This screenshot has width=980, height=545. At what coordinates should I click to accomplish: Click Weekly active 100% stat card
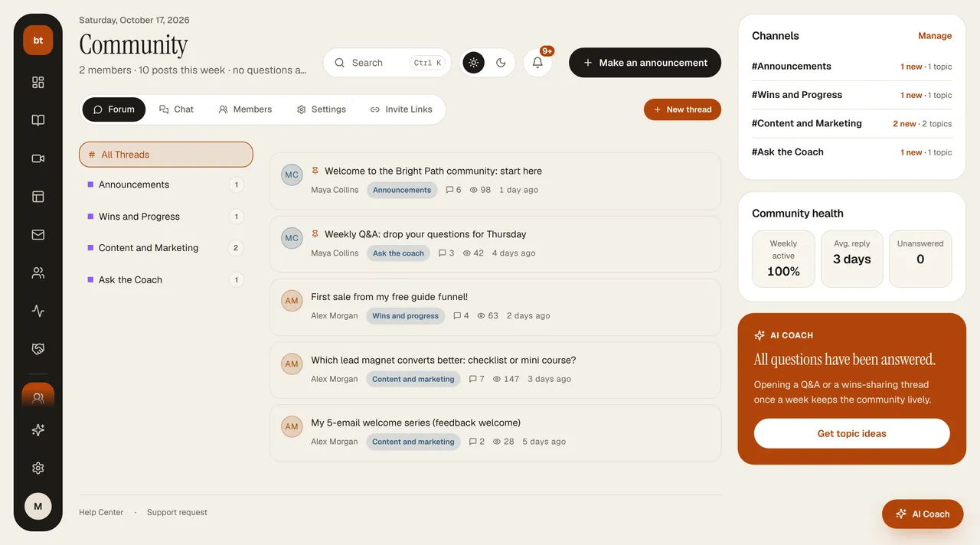tap(783, 259)
